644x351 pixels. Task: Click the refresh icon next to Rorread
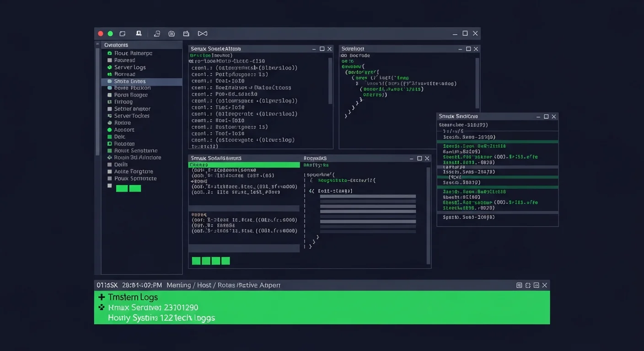pyautogui.click(x=109, y=74)
